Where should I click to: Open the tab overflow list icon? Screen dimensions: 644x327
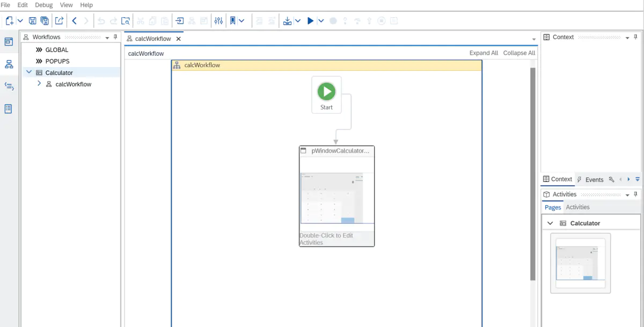point(638,179)
